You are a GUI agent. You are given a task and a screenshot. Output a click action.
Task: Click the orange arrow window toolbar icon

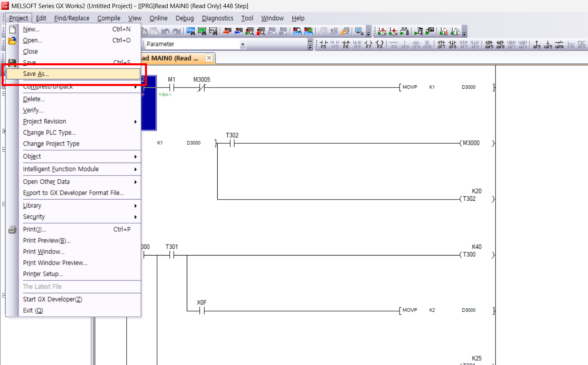pyautogui.click(x=346, y=31)
